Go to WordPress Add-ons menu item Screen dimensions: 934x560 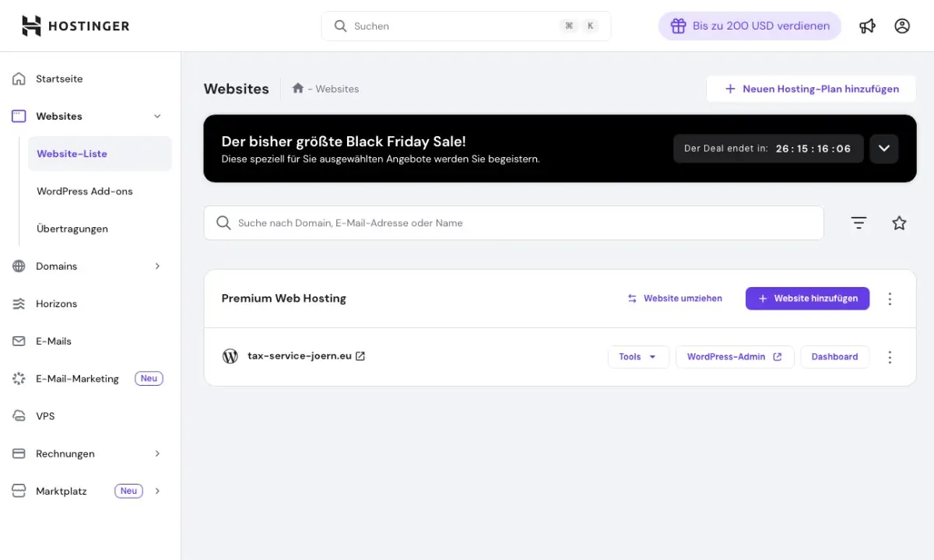pos(85,191)
